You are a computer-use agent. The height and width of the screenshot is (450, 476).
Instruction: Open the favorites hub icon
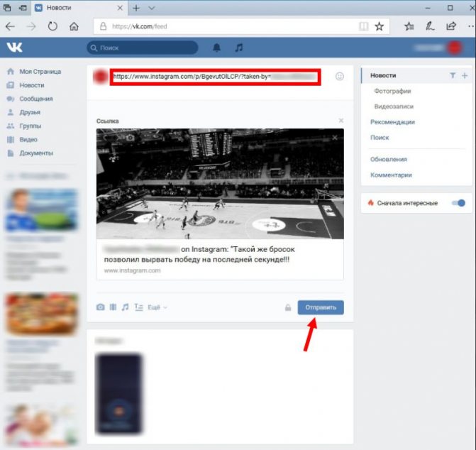pyautogui.click(x=409, y=26)
